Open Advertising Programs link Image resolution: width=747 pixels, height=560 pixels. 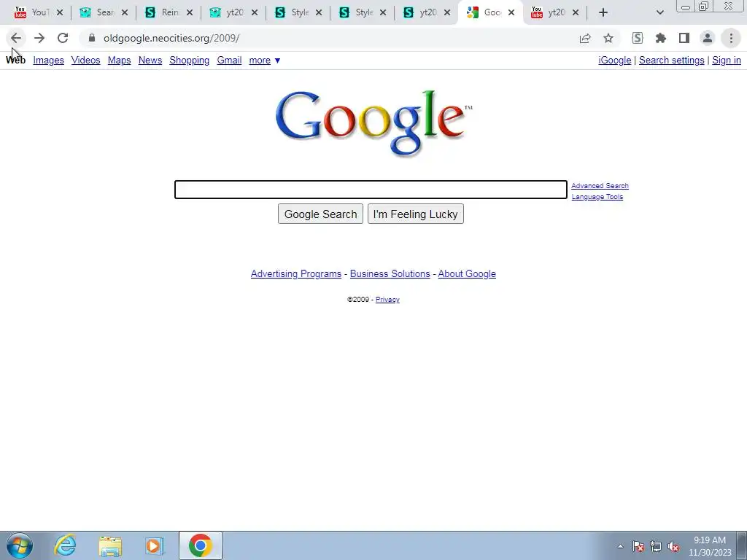click(296, 274)
